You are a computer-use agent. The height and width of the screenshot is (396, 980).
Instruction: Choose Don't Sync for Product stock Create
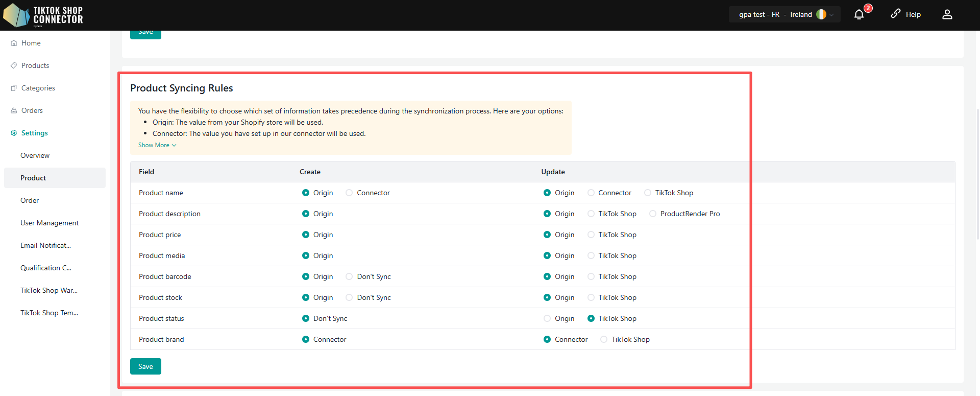[x=349, y=297]
